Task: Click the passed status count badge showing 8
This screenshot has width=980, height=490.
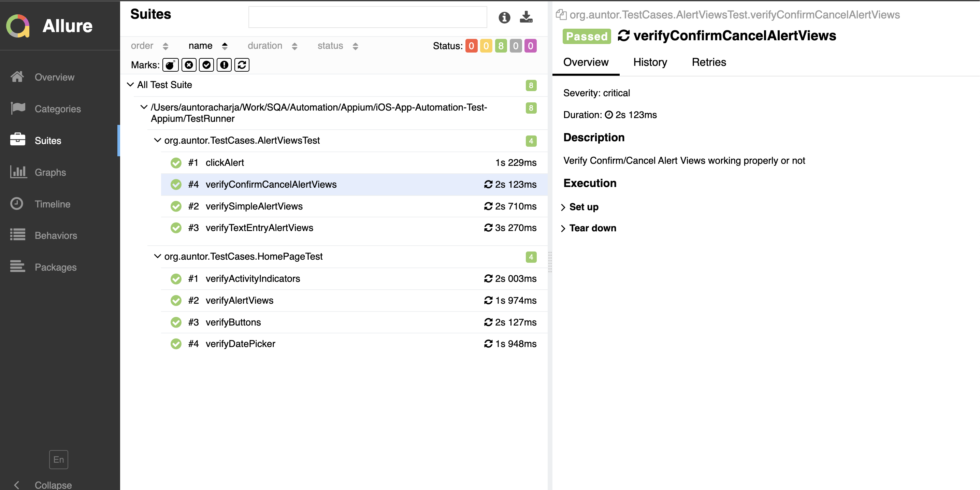Action: tap(501, 46)
